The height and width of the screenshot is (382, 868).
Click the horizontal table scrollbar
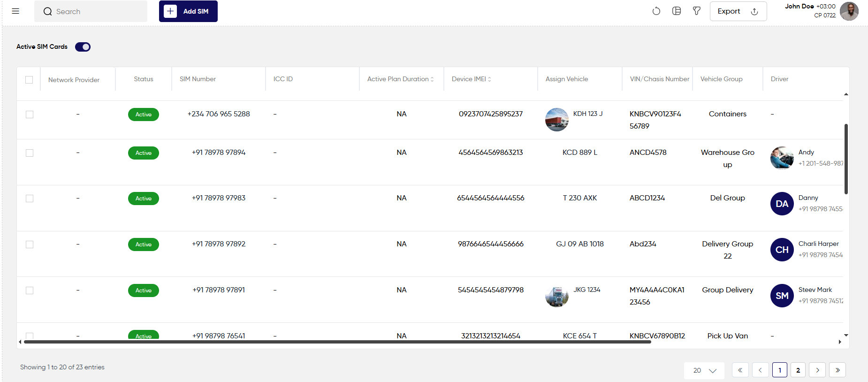[337, 342]
